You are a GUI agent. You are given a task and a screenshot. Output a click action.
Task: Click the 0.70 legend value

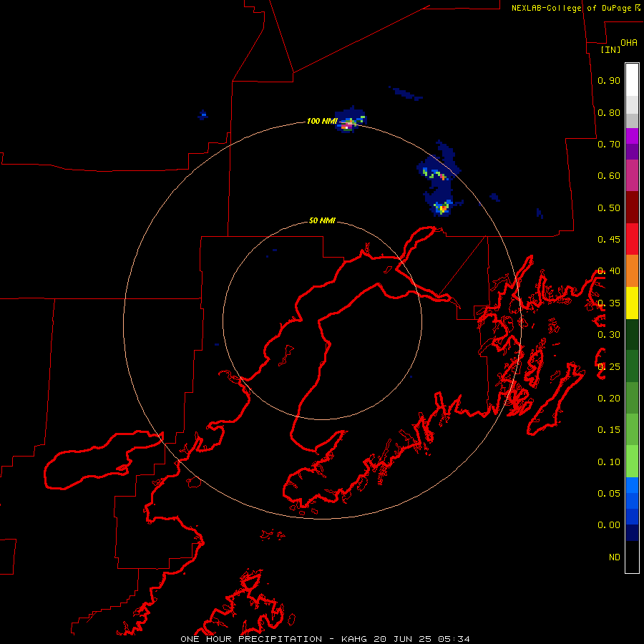point(609,144)
